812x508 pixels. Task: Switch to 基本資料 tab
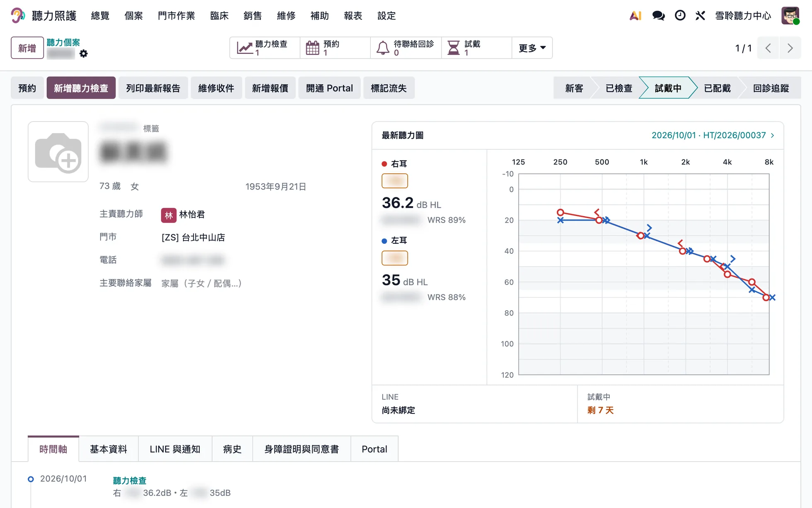109,449
